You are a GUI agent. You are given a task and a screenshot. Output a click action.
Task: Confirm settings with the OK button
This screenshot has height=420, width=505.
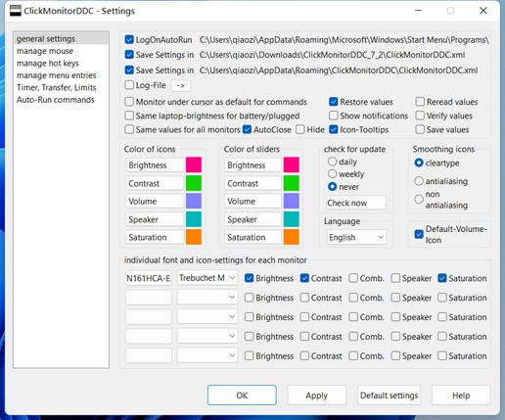[x=242, y=396]
